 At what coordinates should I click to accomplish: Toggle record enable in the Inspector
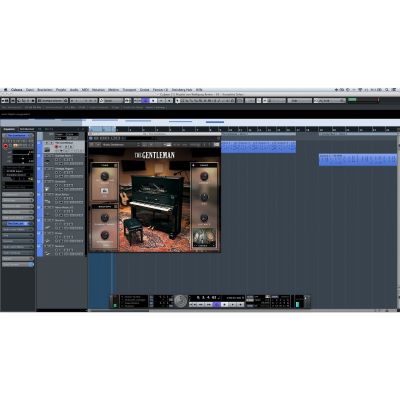6,146
